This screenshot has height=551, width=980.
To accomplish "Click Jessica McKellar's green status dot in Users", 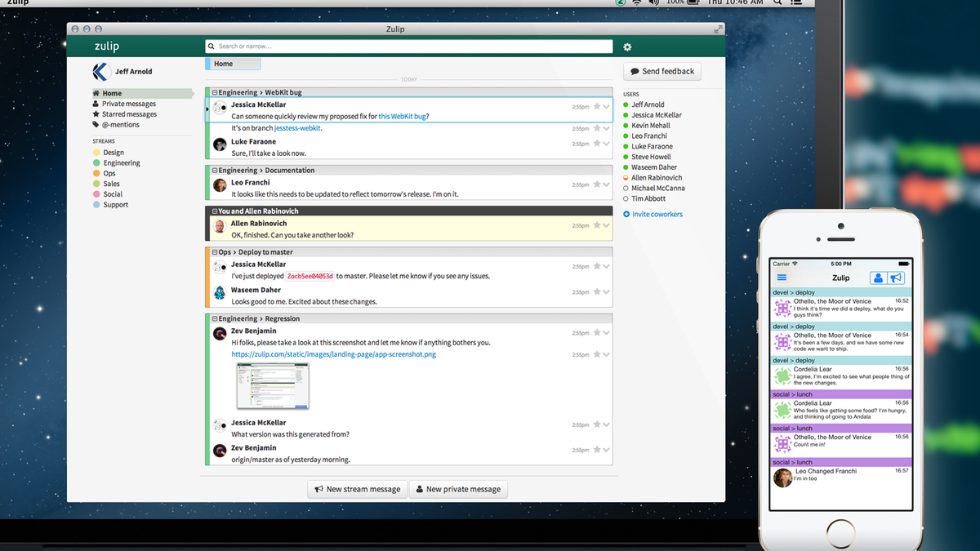I will coord(626,115).
